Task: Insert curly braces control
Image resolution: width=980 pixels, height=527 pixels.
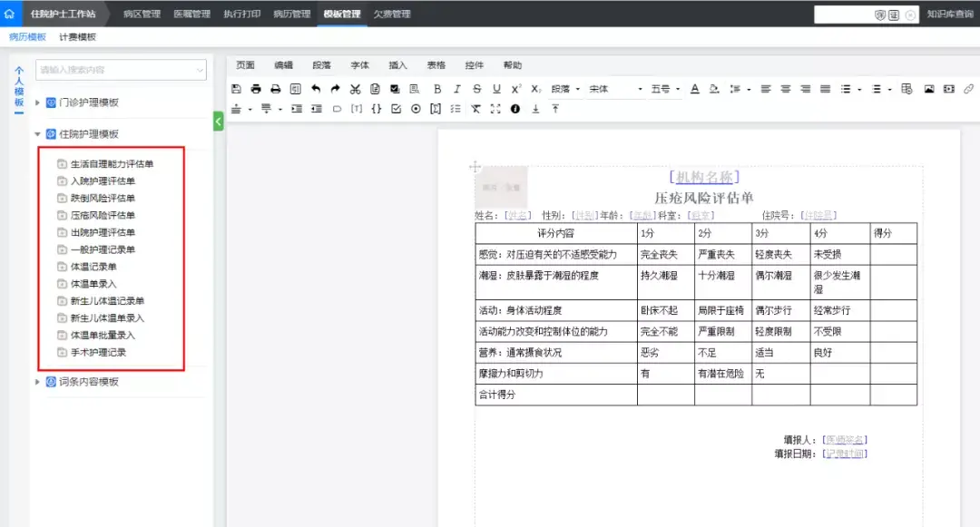Action: [377, 109]
